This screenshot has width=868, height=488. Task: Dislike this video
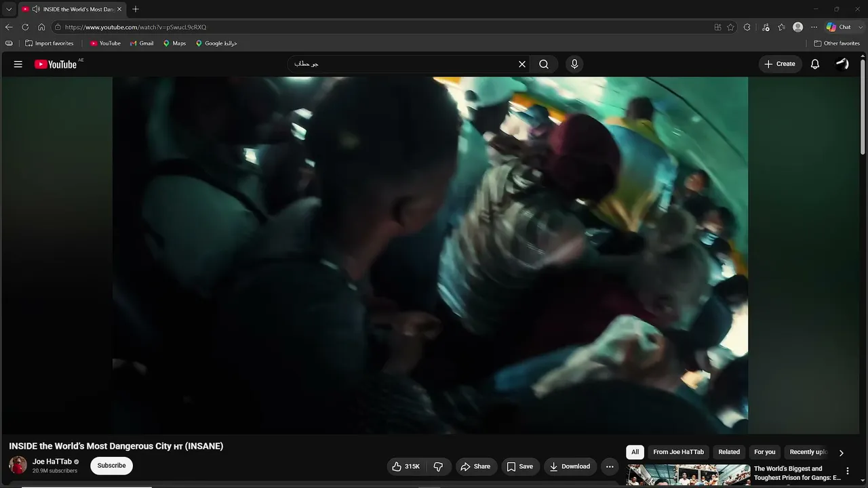pyautogui.click(x=438, y=466)
